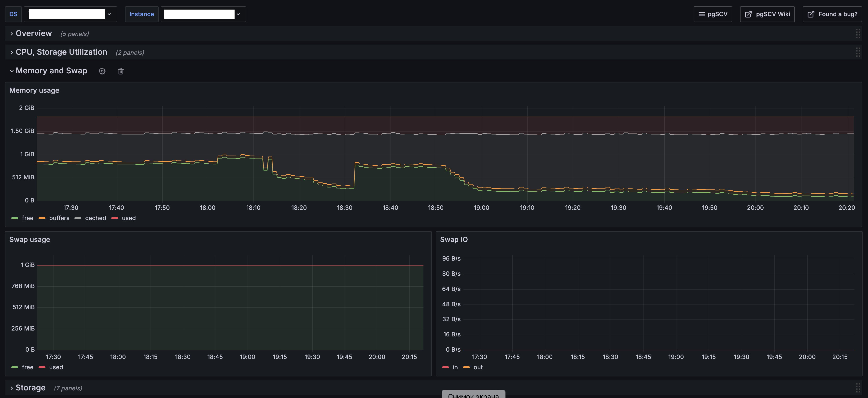Open the DS datasource dropdown

point(70,14)
